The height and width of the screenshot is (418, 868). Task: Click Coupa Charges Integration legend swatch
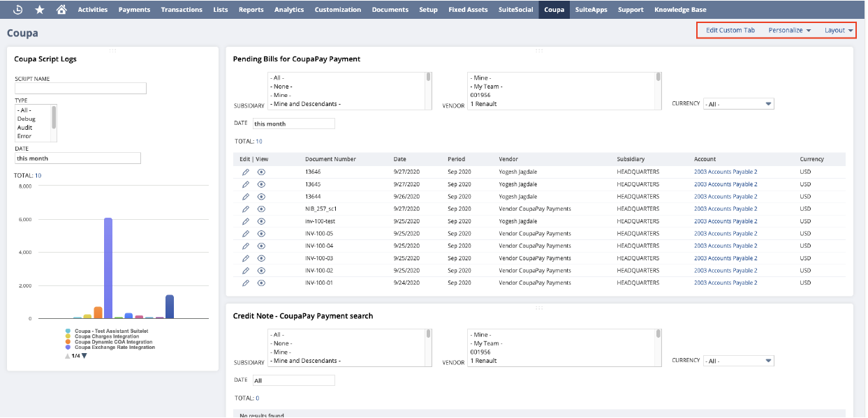click(68, 336)
